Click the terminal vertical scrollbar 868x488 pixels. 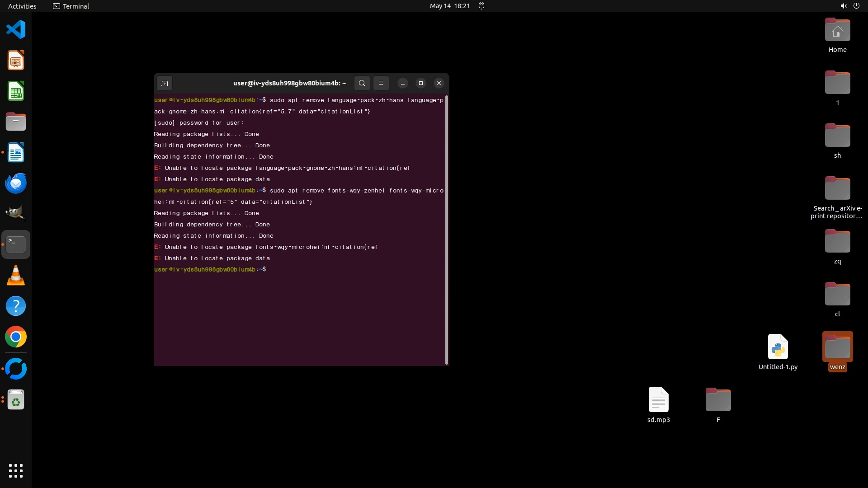[x=447, y=229]
